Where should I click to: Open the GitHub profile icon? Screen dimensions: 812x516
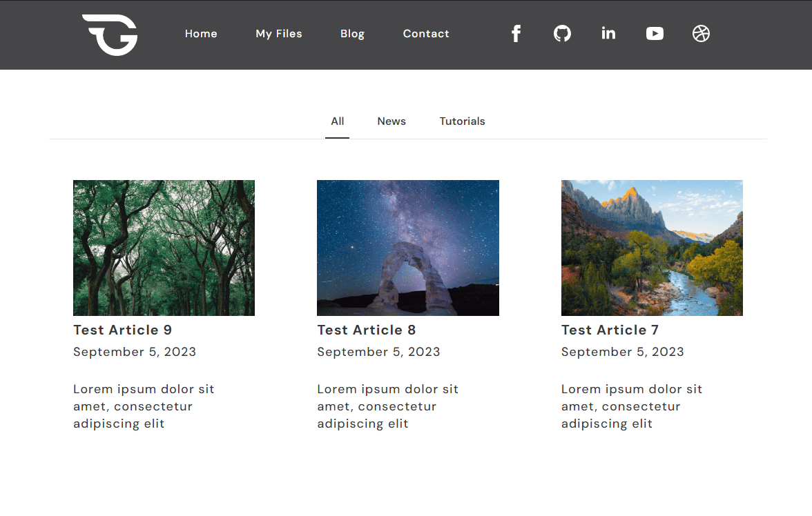coord(562,34)
